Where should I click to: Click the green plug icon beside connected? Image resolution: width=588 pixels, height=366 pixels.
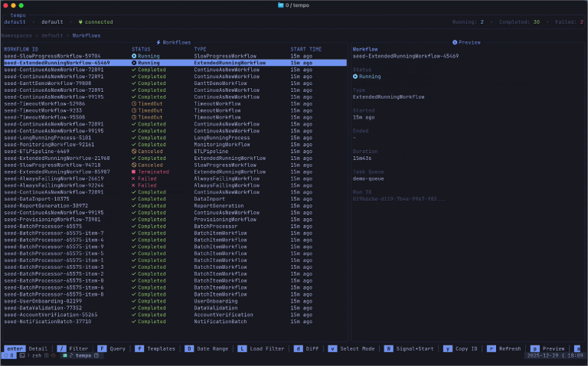pos(80,21)
